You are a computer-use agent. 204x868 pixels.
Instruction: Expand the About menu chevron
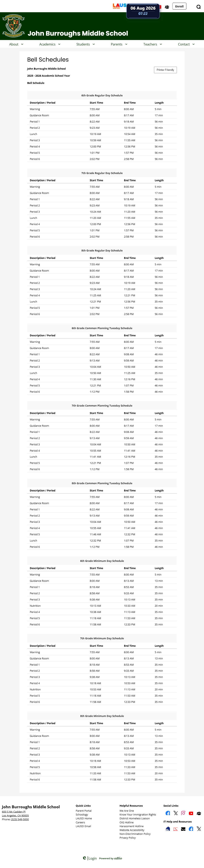pos(22,44)
